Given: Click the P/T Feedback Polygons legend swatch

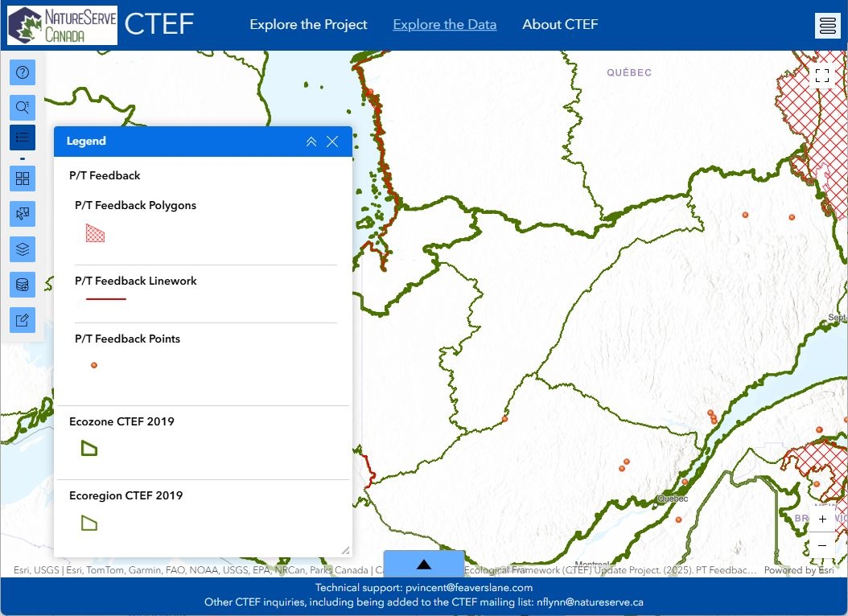Looking at the screenshot, I should pyautogui.click(x=95, y=233).
